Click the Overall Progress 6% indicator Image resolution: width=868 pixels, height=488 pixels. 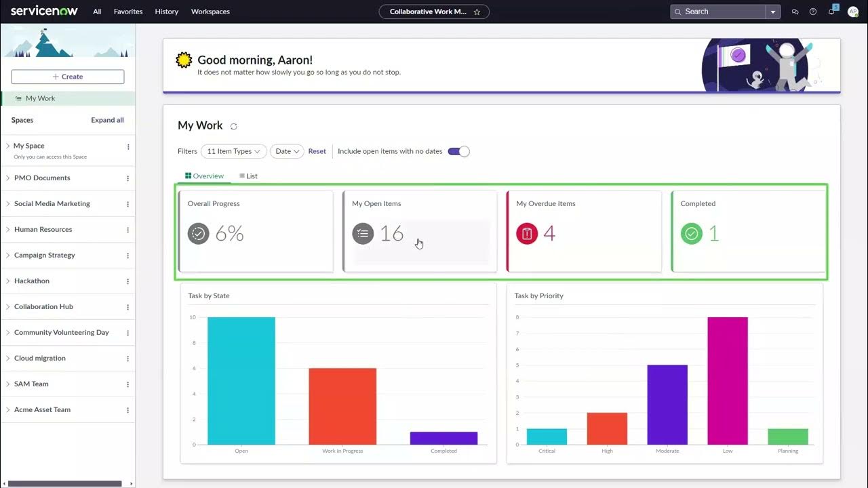pyautogui.click(x=216, y=233)
